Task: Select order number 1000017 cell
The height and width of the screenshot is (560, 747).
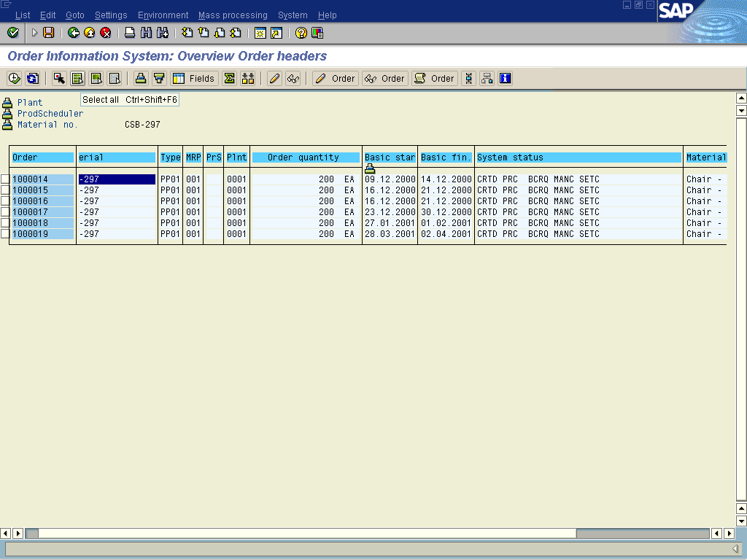Action: coord(43,212)
